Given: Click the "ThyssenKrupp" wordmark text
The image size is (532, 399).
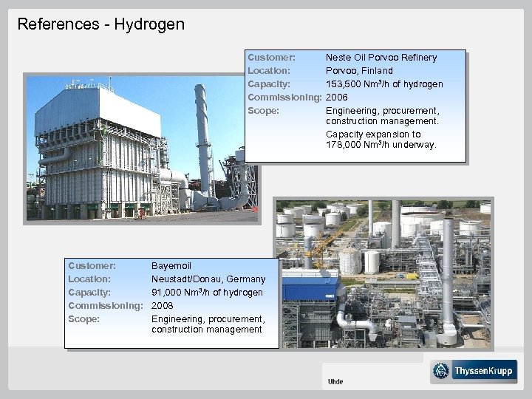Looking at the screenshot, I should (483, 371).
